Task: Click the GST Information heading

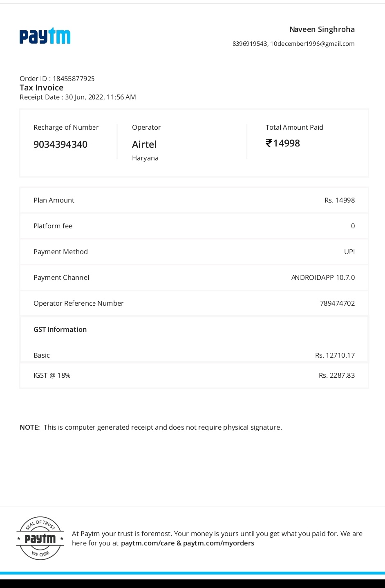Action: tap(60, 329)
